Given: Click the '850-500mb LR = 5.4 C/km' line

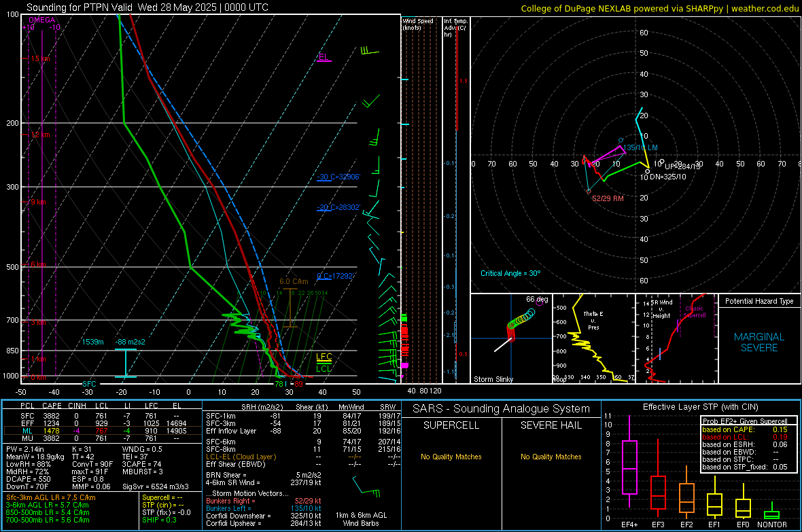Looking at the screenshot, I should 48,512.
